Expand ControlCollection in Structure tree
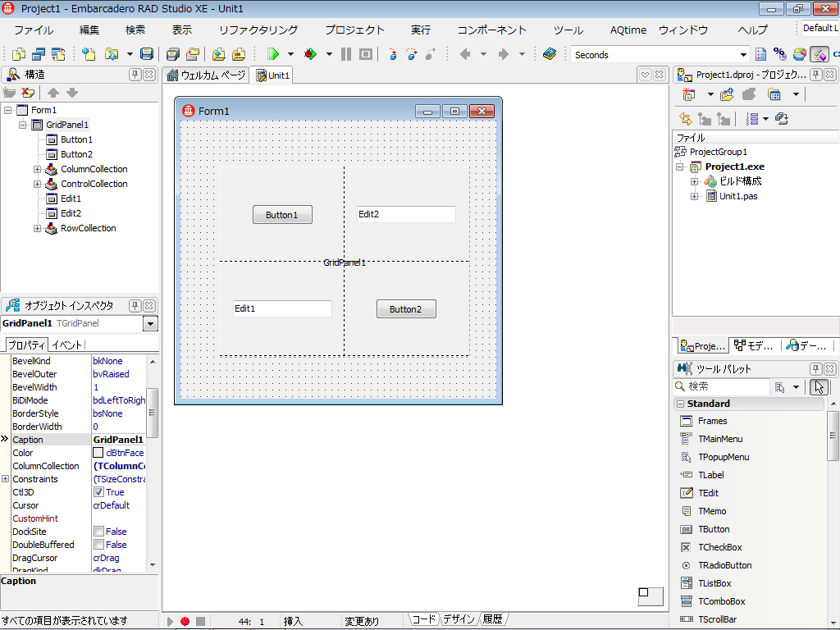840x630 pixels. point(37,184)
